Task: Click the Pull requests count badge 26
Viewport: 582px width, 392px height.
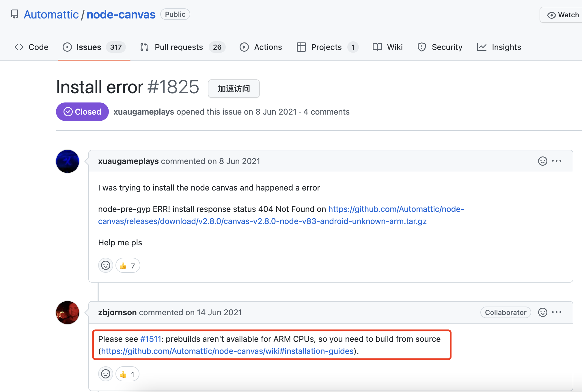Action: 217,47
